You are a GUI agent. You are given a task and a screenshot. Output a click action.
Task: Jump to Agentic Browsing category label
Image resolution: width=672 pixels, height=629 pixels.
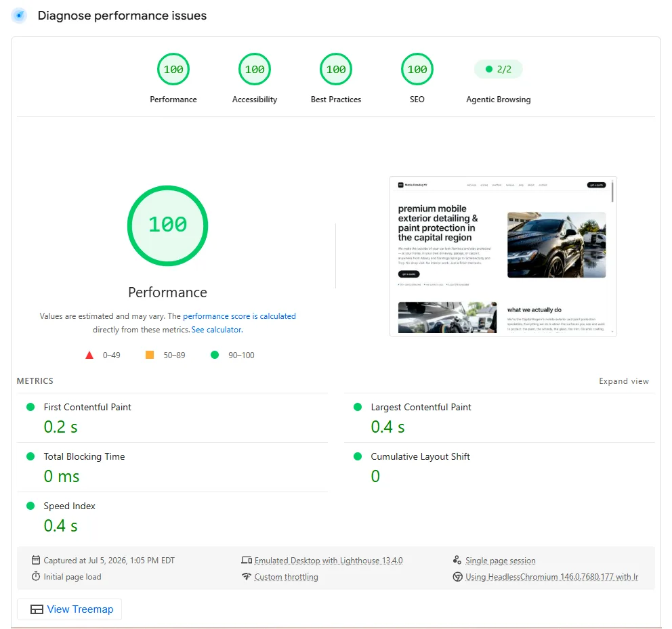tap(498, 100)
